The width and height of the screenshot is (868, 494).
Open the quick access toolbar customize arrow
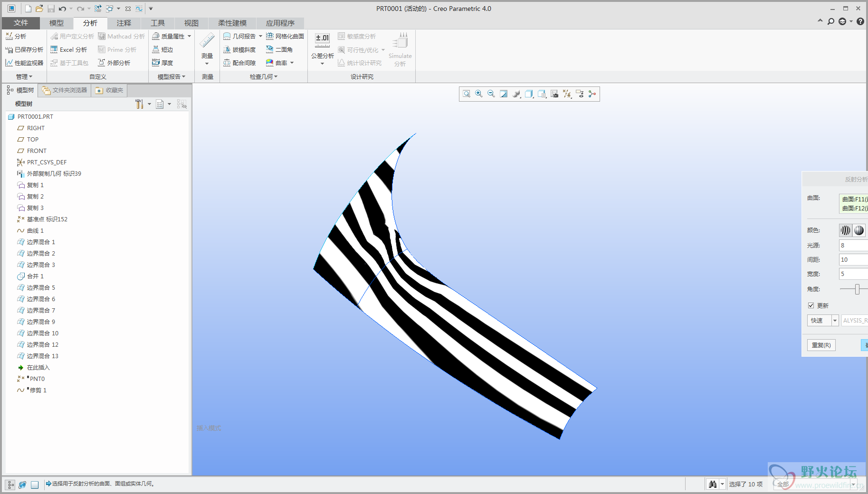[151, 9]
